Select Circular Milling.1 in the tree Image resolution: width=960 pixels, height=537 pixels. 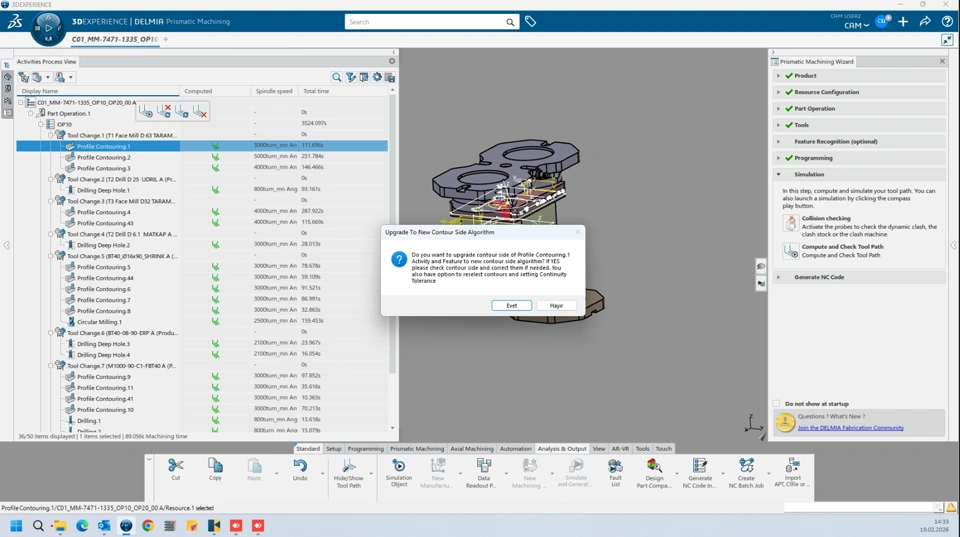(x=99, y=322)
